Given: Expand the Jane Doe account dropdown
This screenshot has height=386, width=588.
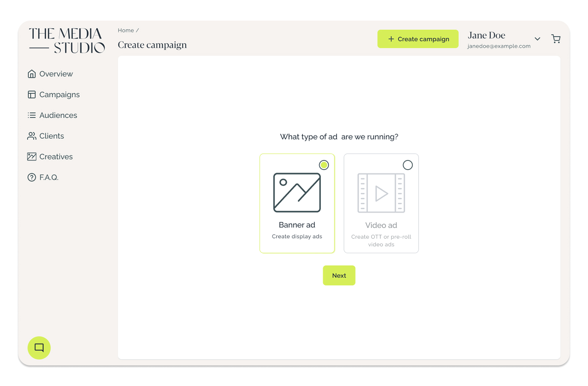Looking at the screenshot, I should coord(537,39).
